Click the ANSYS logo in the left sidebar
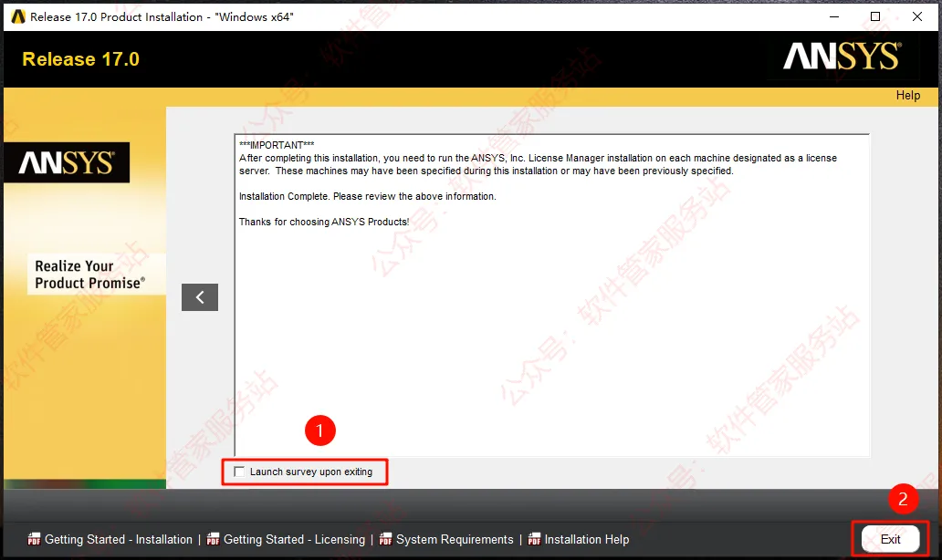 pos(67,162)
